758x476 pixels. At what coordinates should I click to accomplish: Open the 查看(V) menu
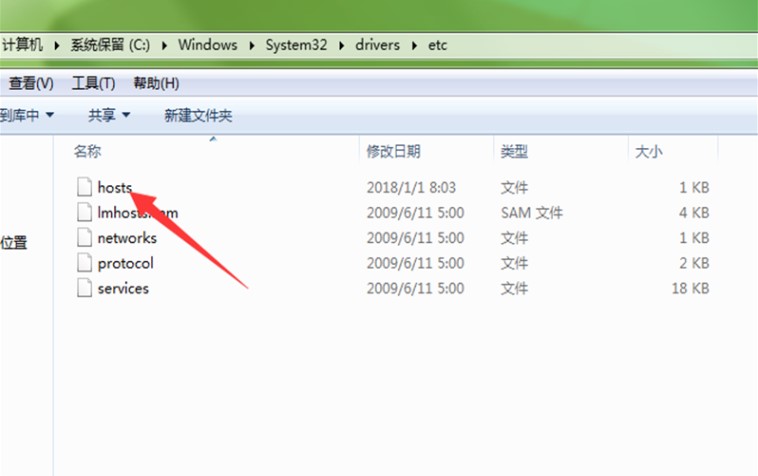coord(30,83)
